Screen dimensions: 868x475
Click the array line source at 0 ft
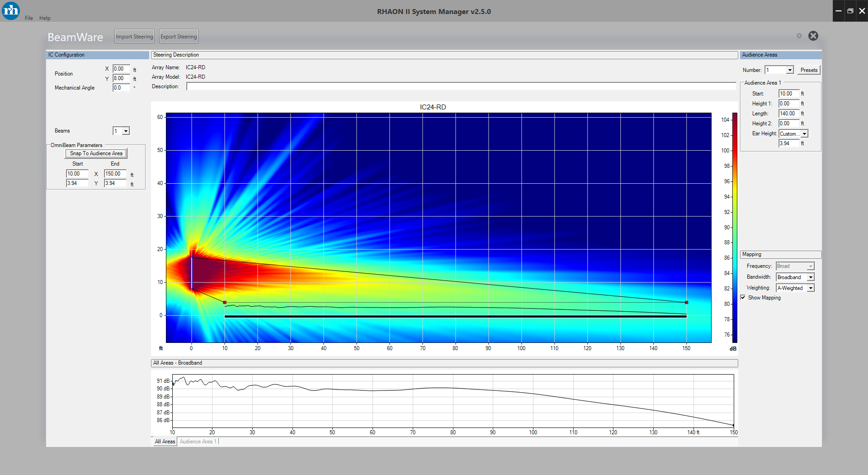(x=192, y=273)
